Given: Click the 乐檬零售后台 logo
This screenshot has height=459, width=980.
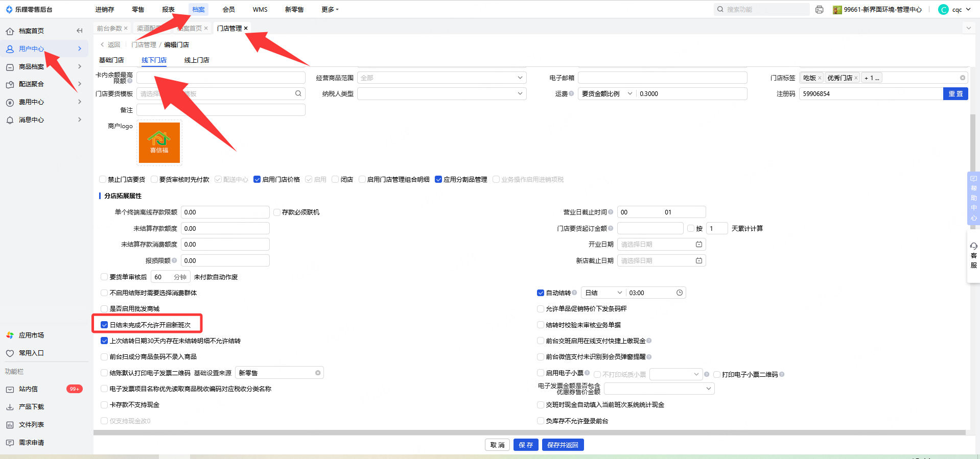Looking at the screenshot, I should pos(29,9).
